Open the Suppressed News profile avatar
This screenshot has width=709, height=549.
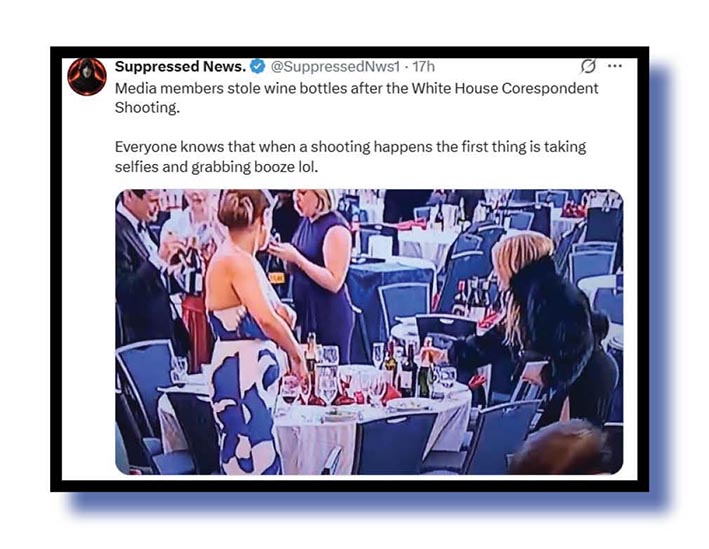tap(87, 76)
